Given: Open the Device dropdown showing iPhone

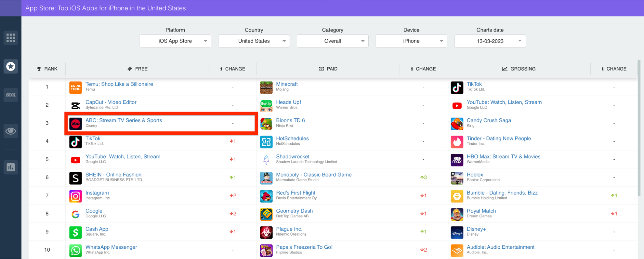Looking at the screenshot, I should [411, 41].
